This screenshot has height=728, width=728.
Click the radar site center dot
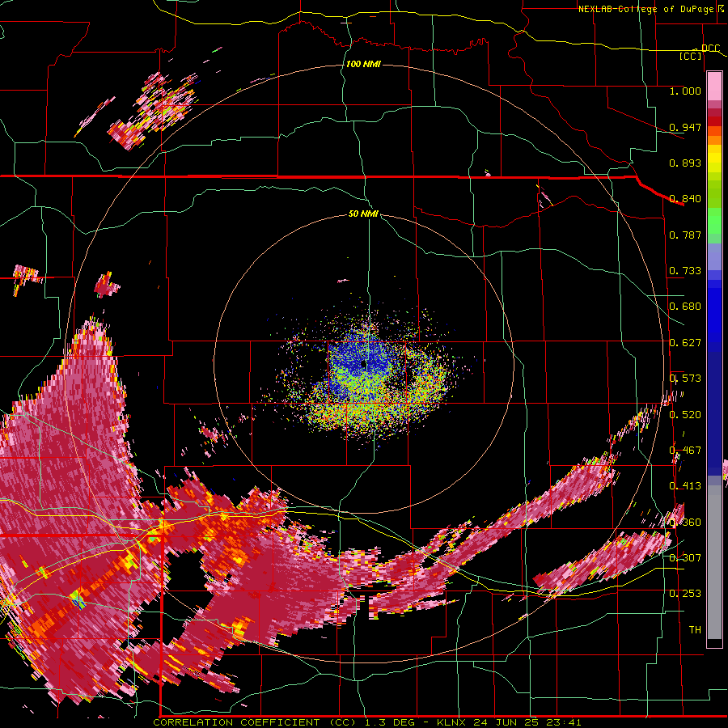tap(365, 365)
